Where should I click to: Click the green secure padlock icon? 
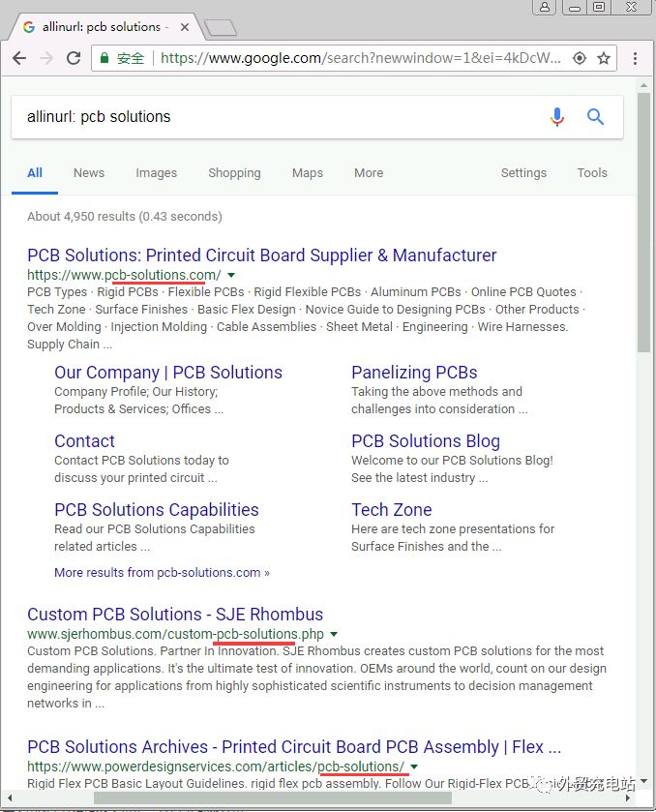104,58
